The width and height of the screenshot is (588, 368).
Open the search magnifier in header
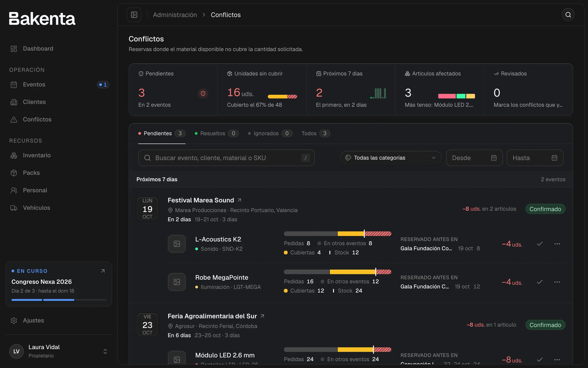point(568,15)
